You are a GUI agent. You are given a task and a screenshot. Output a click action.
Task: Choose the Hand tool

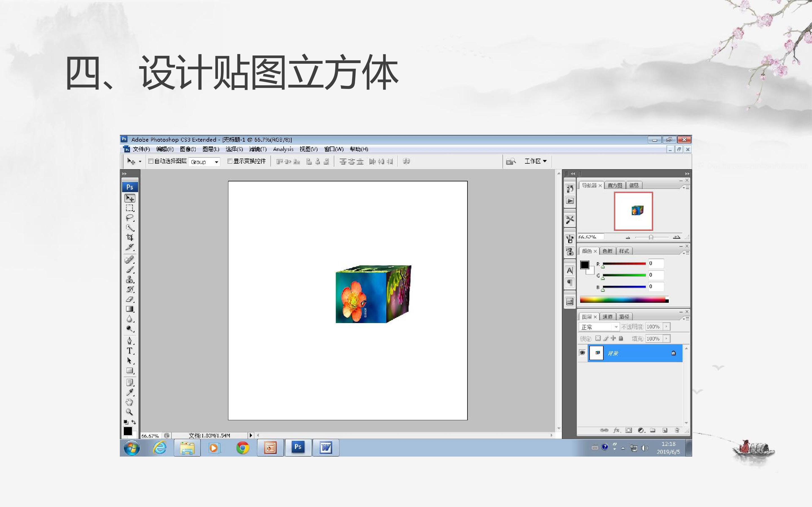click(129, 402)
